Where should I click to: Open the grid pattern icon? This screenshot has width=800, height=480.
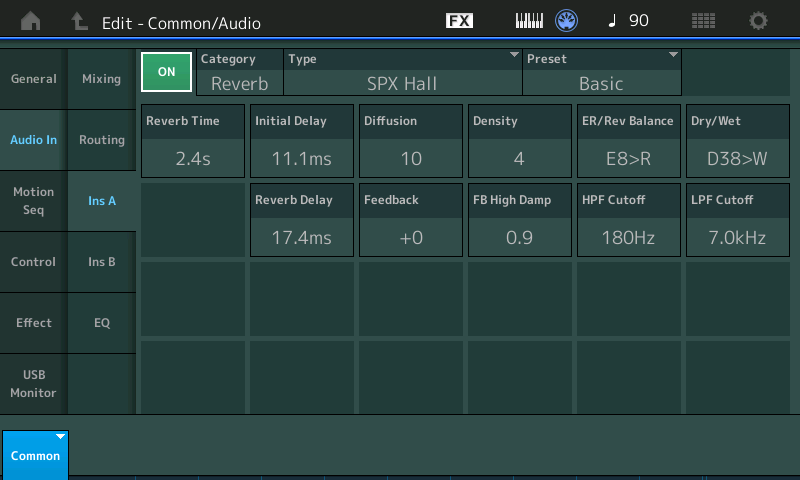point(703,21)
